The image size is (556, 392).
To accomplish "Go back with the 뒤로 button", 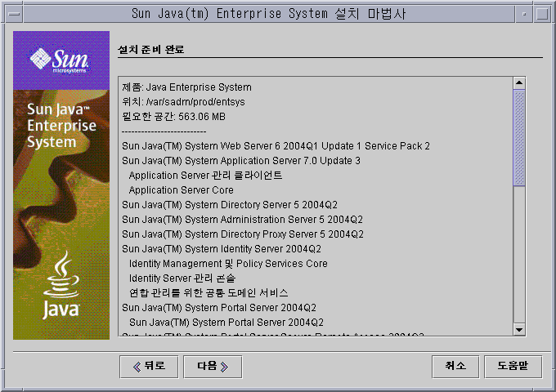I will [149, 367].
